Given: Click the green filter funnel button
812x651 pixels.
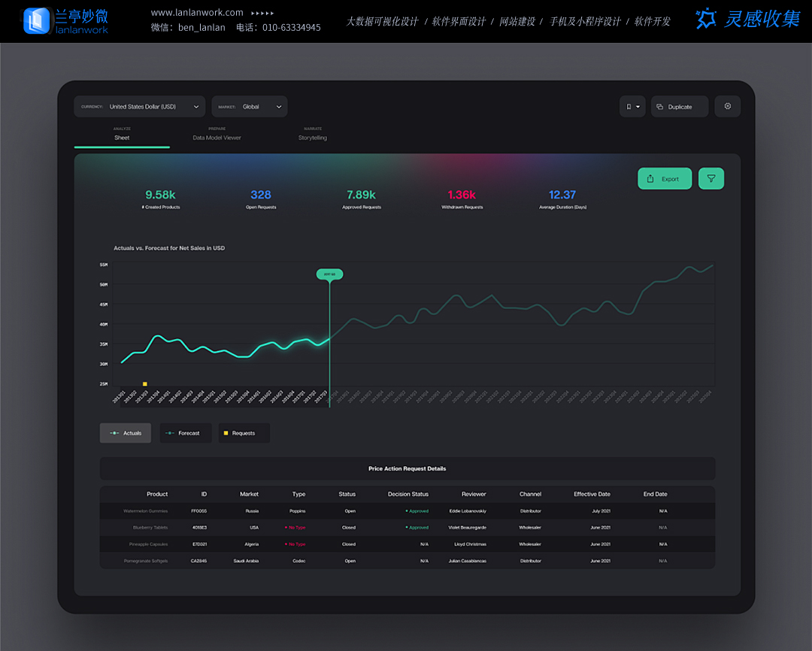Looking at the screenshot, I should click(710, 179).
